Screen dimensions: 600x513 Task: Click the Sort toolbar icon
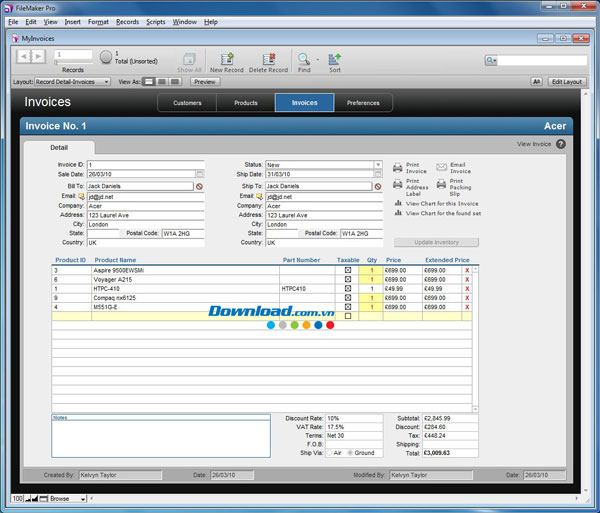(x=334, y=58)
